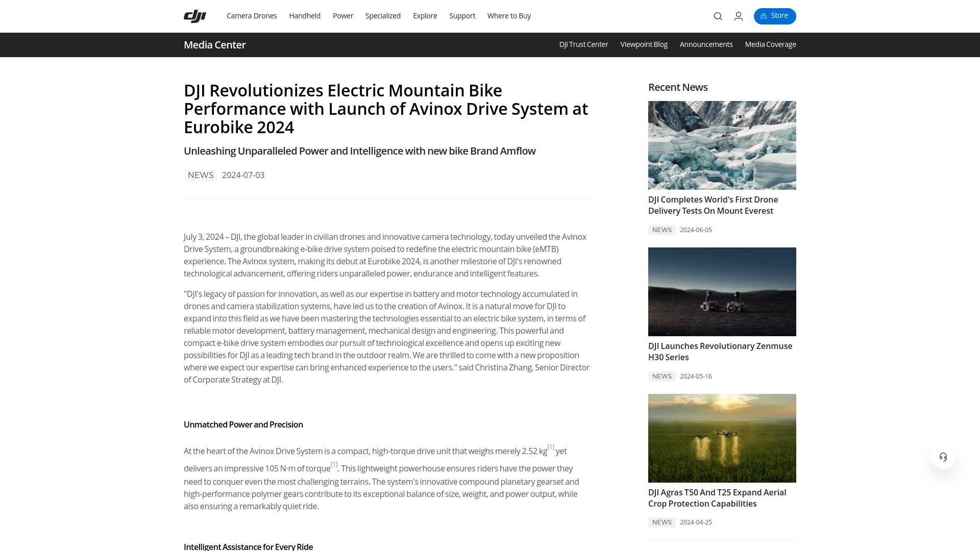
Task: Open Zenmuse H30 Series article
Action: [720, 352]
